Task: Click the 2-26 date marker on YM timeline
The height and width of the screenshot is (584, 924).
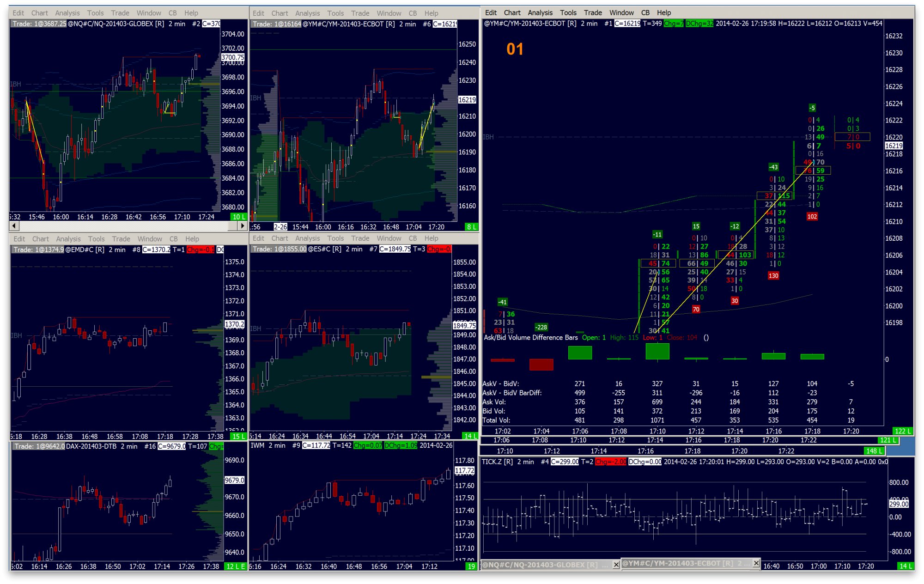Action: click(x=280, y=227)
